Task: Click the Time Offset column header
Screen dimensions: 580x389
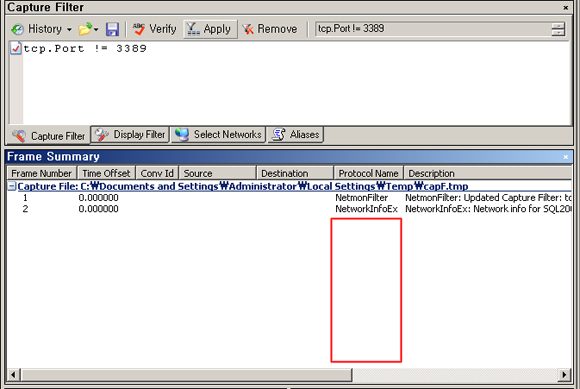Action: tap(106, 173)
